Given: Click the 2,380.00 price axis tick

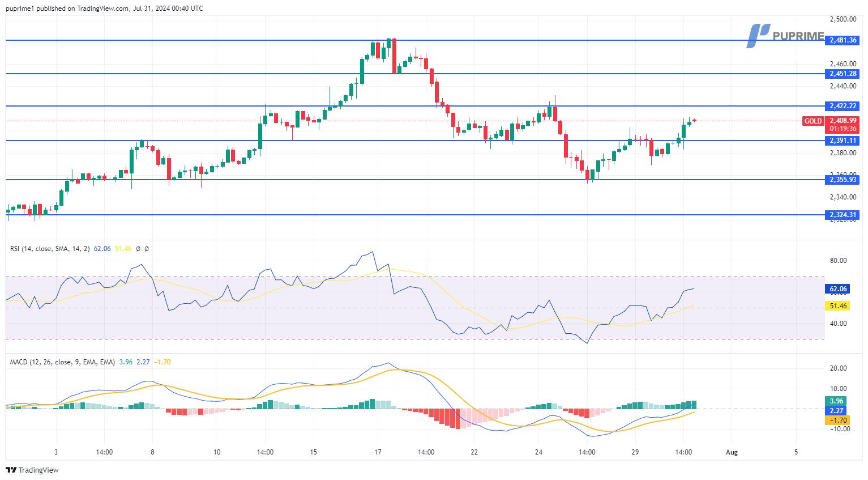Looking at the screenshot, I should click(x=843, y=153).
